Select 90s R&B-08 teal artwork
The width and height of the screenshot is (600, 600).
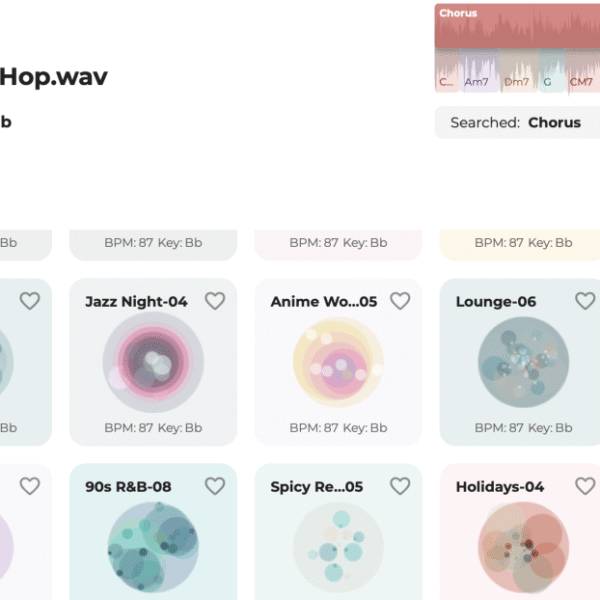(153, 547)
